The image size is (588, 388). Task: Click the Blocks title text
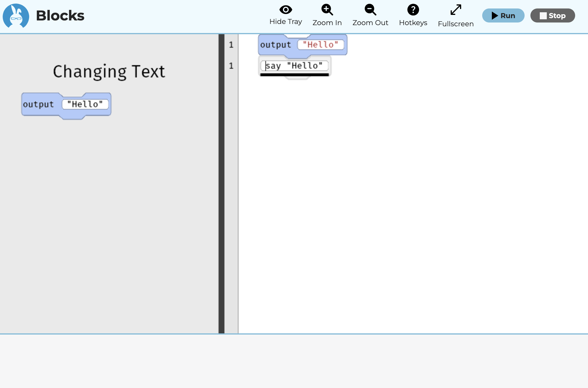60,15
